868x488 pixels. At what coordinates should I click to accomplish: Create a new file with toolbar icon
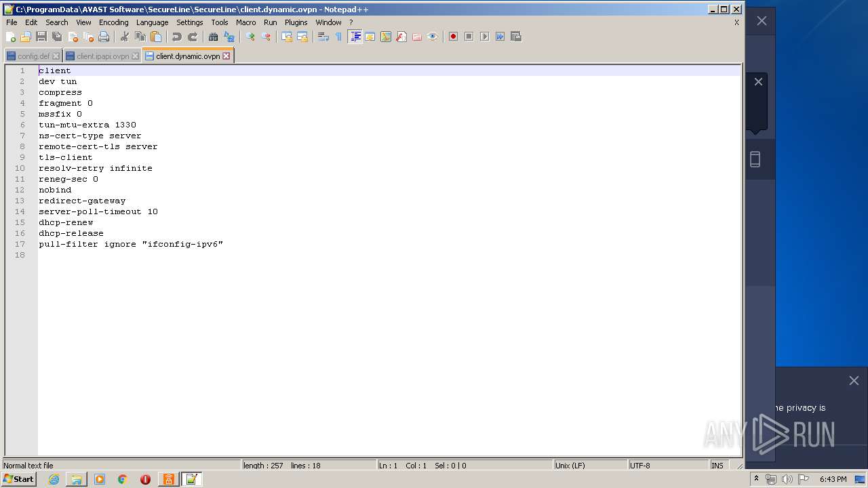point(11,37)
